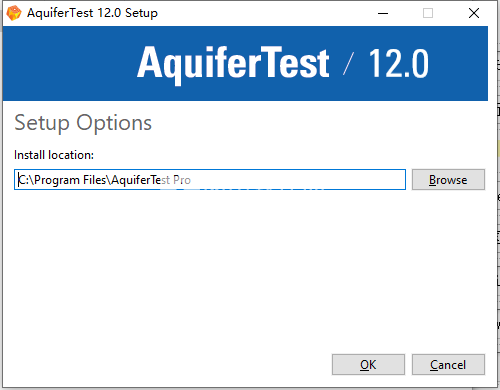The height and width of the screenshot is (390, 500).
Task: Click the AquiferTest logo text in banner
Action: [x=233, y=63]
